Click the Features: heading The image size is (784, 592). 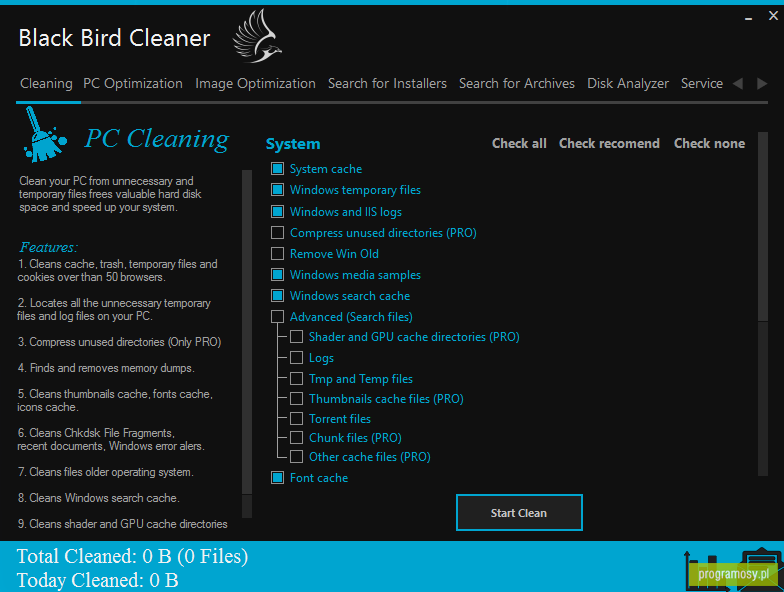point(48,247)
